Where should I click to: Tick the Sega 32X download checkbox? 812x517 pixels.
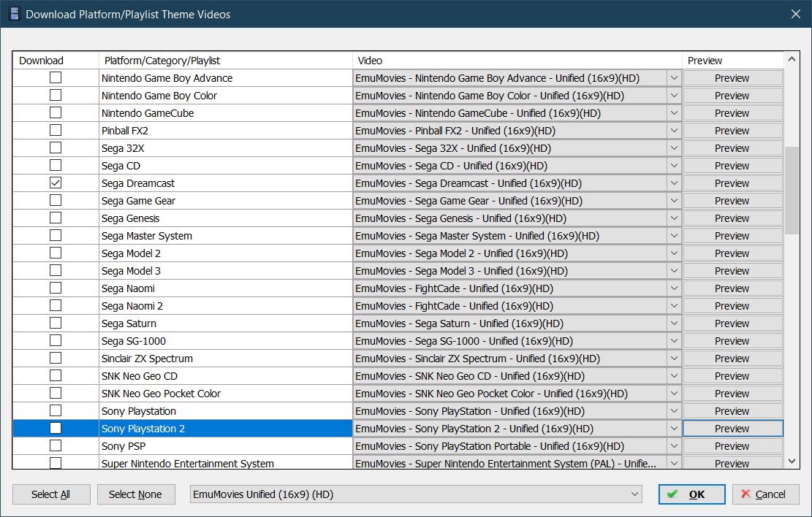pos(56,148)
